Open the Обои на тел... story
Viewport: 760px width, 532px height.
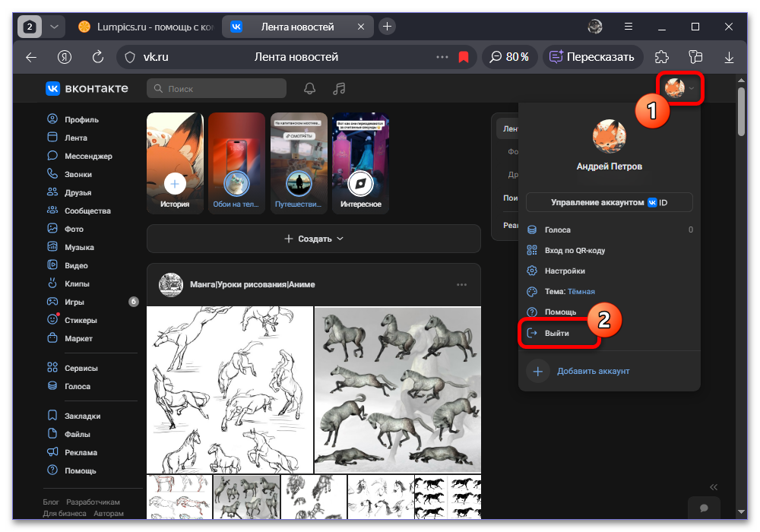tap(236, 163)
